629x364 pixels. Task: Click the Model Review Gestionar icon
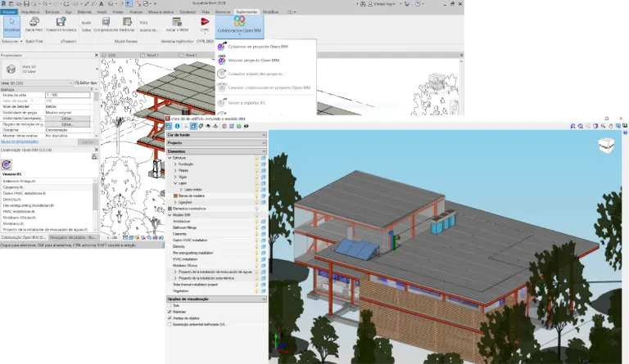pyautogui.click(x=127, y=21)
